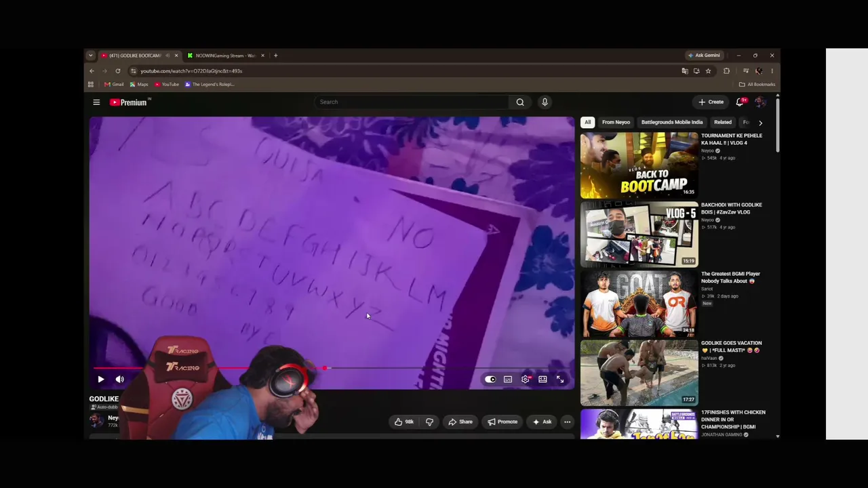Search with voice microphone button
The width and height of the screenshot is (868, 488).
[545, 102]
